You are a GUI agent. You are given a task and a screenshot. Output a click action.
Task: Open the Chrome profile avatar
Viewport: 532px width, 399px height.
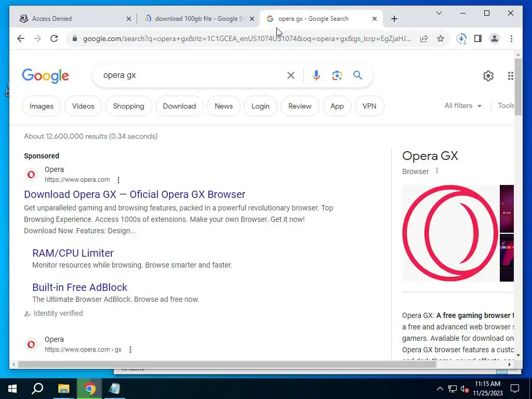coord(495,38)
